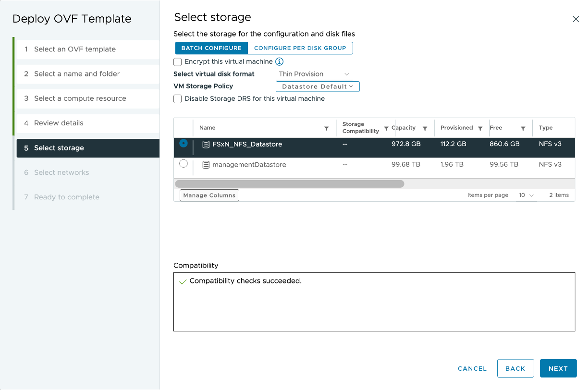The width and height of the screenshot is (588, 390).
Task: Click the managementDatastore datastore icon
Action: coord(206,165)
